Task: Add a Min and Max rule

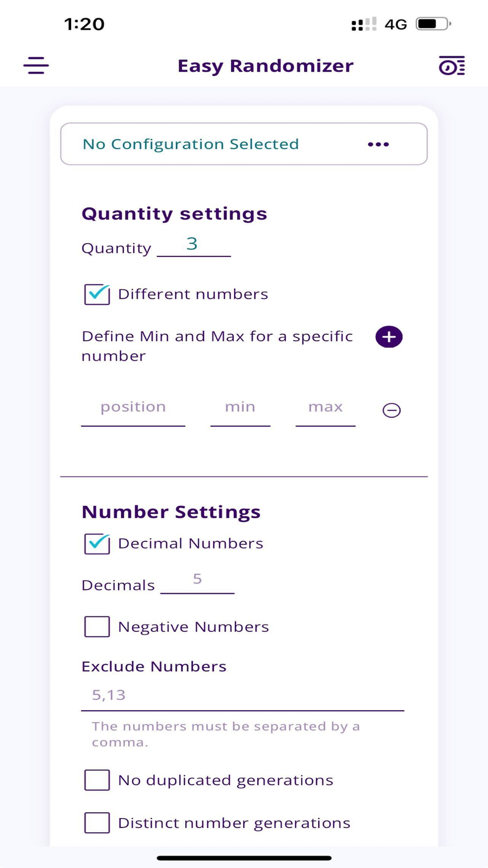Action: [x=389, y=337]
